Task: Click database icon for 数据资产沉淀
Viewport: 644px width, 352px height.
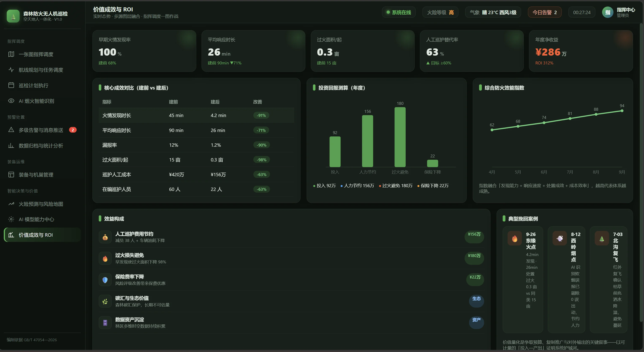Action: tap(105, 323)
